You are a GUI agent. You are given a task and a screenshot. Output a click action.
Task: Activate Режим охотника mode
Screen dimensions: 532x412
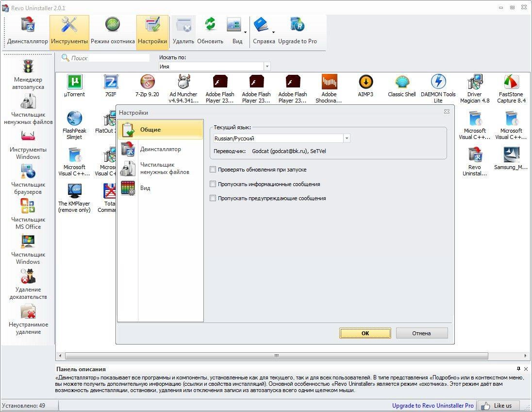click(x=113, y=32)
